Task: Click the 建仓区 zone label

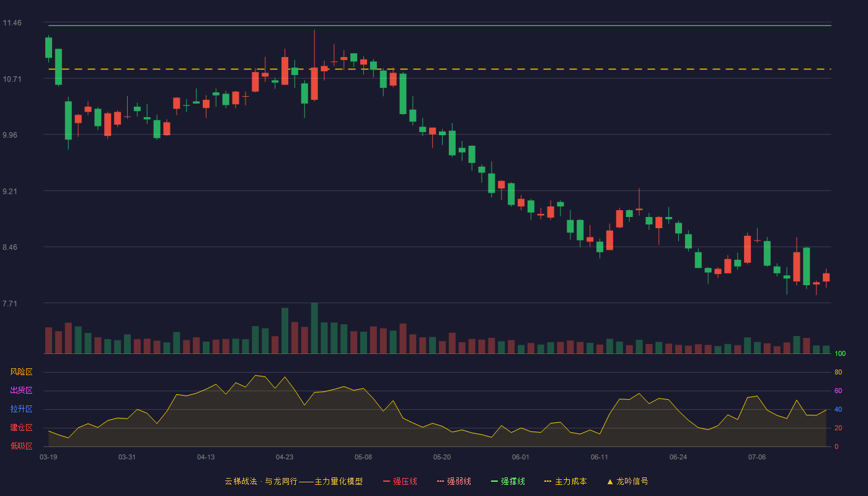Action: pos(21,428)
